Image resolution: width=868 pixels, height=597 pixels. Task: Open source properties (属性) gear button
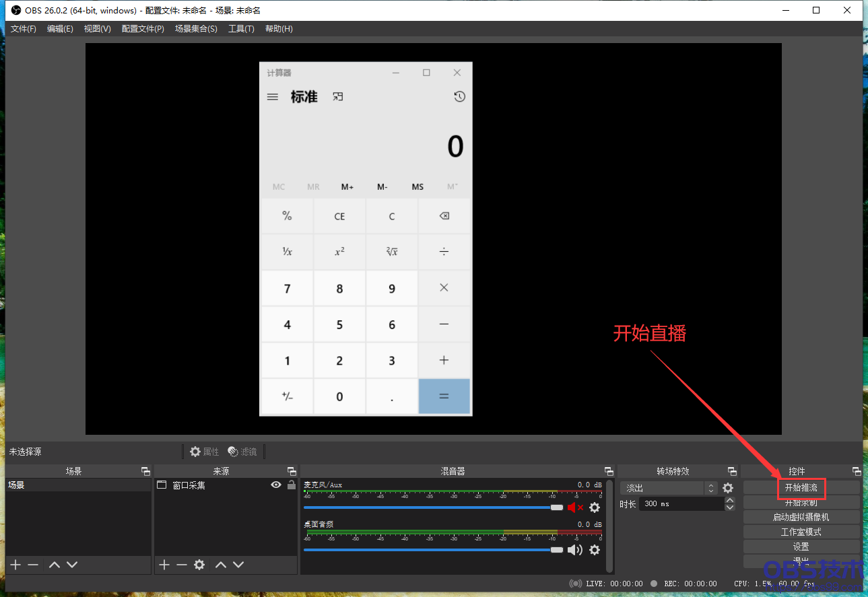click(x=205, y=452)
